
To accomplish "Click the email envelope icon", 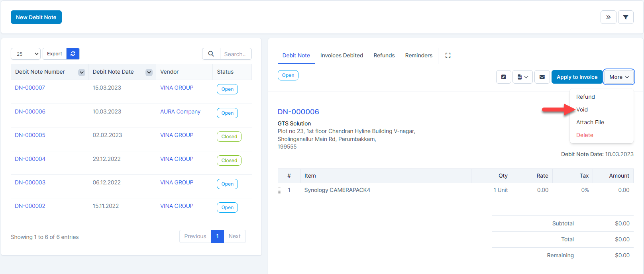I will (542, 77).
